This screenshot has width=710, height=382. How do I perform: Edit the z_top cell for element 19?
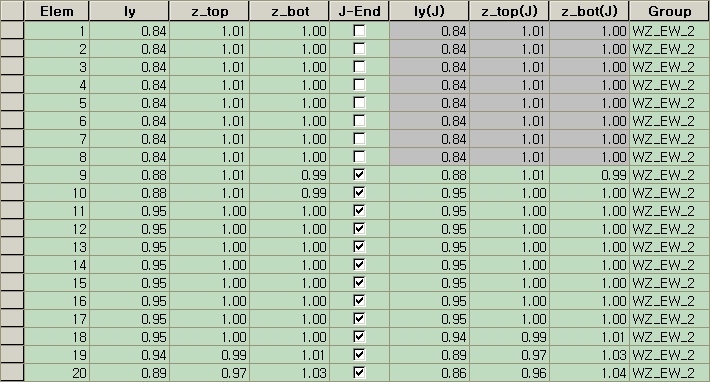click(209, 355)
